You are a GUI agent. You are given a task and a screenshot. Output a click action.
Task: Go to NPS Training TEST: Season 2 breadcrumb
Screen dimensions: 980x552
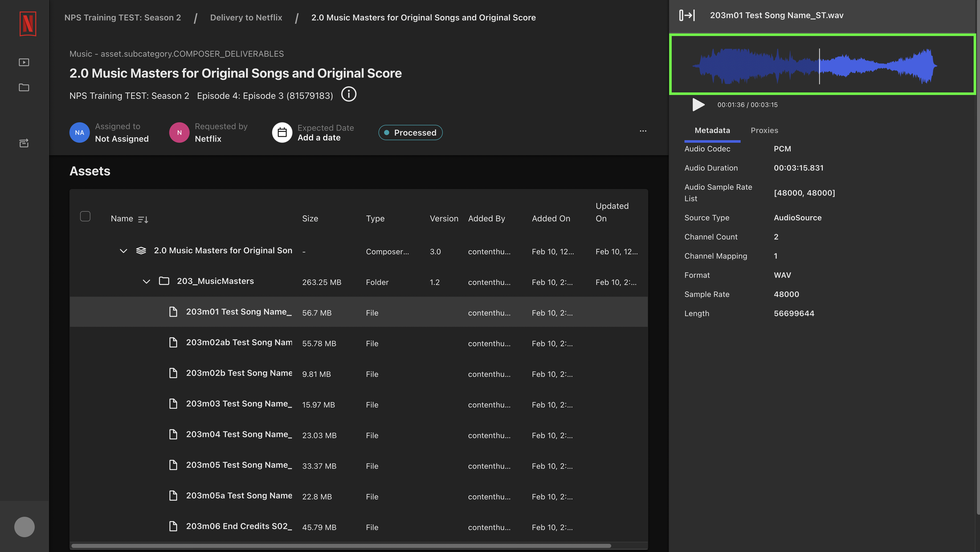(x=122, y=18)
